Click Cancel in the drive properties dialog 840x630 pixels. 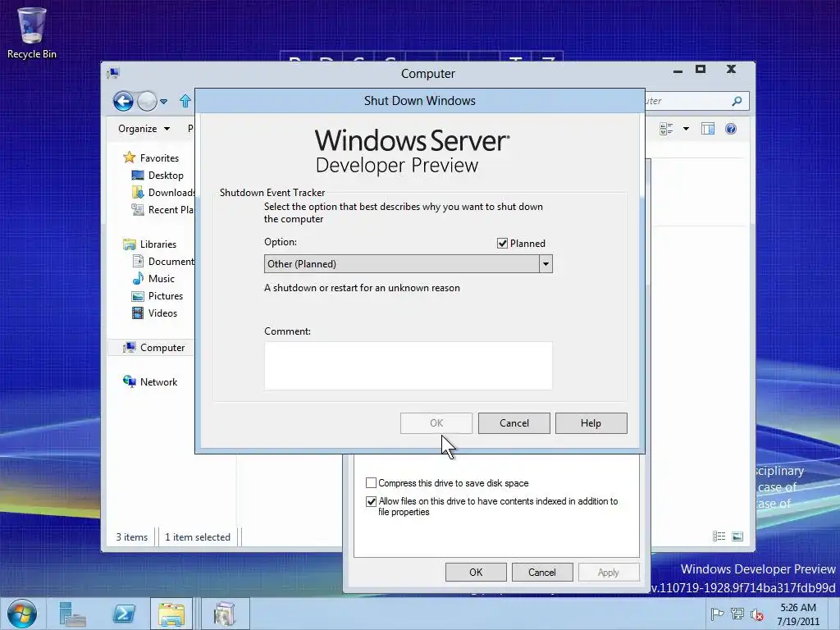coord(542,572)
